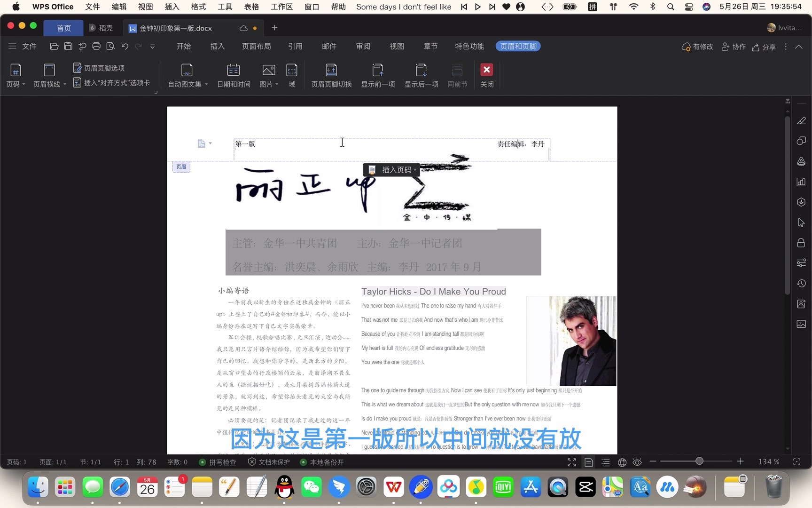Click the history clock icon in sidebar
Image resolution: width=812 pixels, height=508 pixels.
click(x=801, y=284)
